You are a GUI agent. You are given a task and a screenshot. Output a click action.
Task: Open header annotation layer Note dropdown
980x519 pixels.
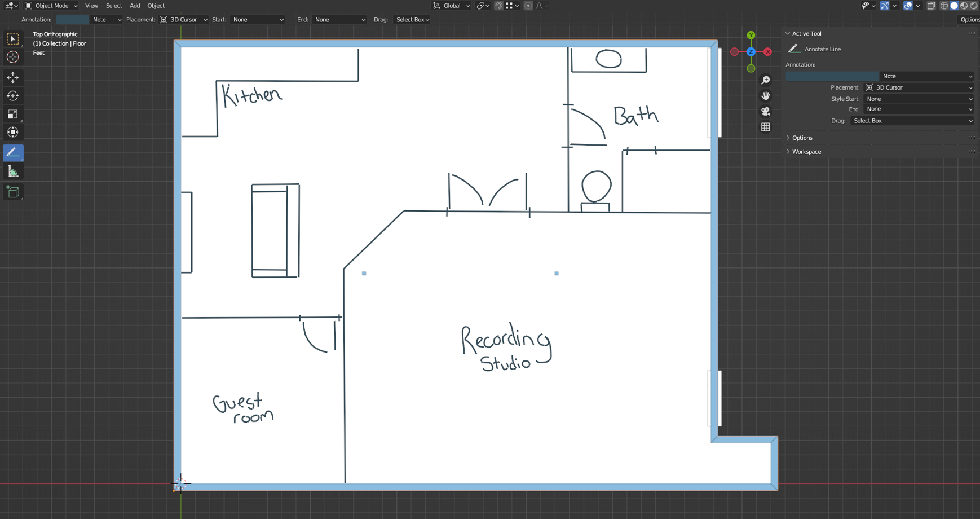coord(106,20)
